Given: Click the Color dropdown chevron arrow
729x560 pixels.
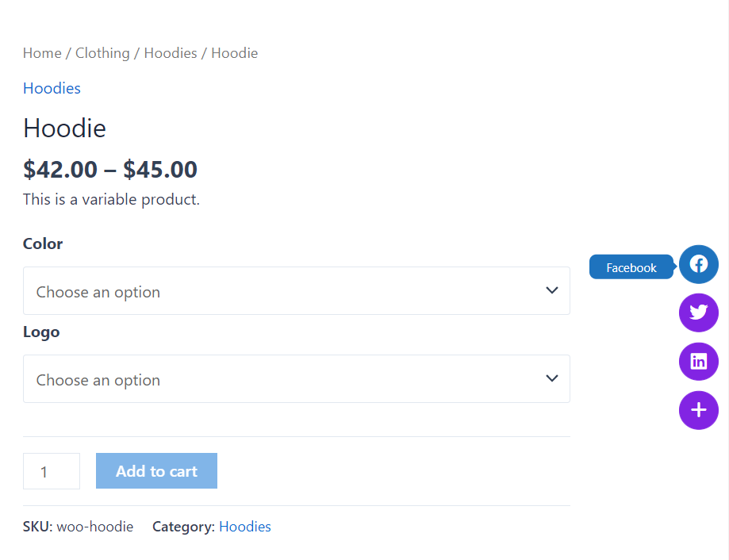Looking at the screenshot, I should (x=552, y=290).
